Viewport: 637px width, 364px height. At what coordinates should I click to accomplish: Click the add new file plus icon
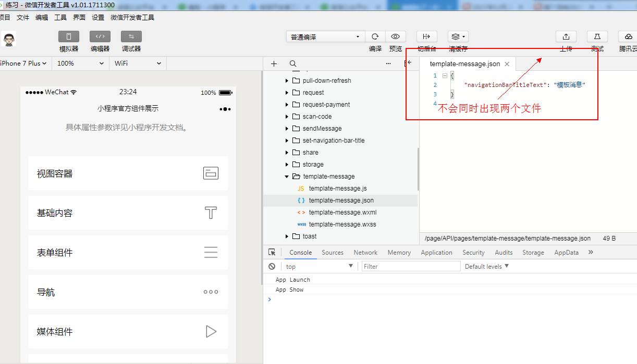(x=274, y=64)
